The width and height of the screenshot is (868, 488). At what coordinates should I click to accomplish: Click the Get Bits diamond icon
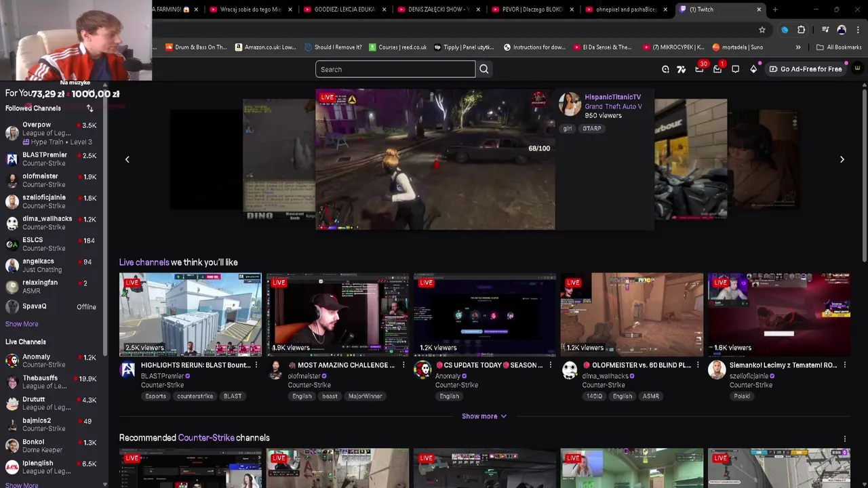753,69
